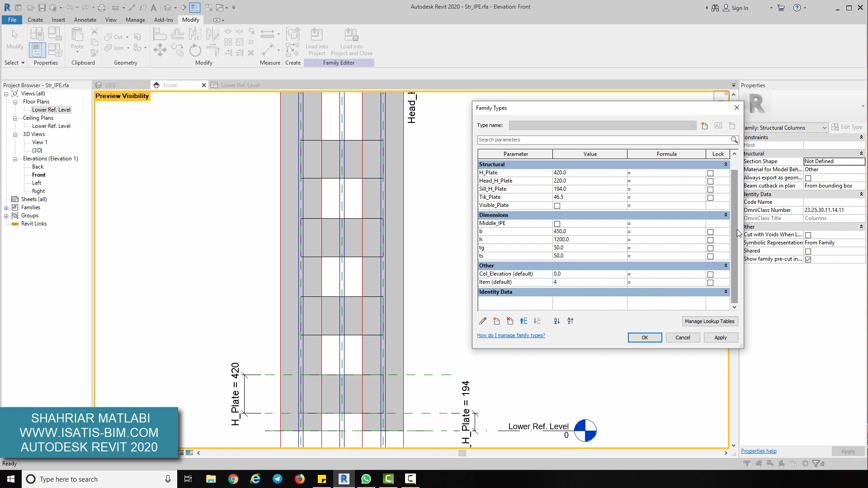Switch to the Manage ribbon tab
The width and height of the screenshot is (868, 488).
(135, 20)
